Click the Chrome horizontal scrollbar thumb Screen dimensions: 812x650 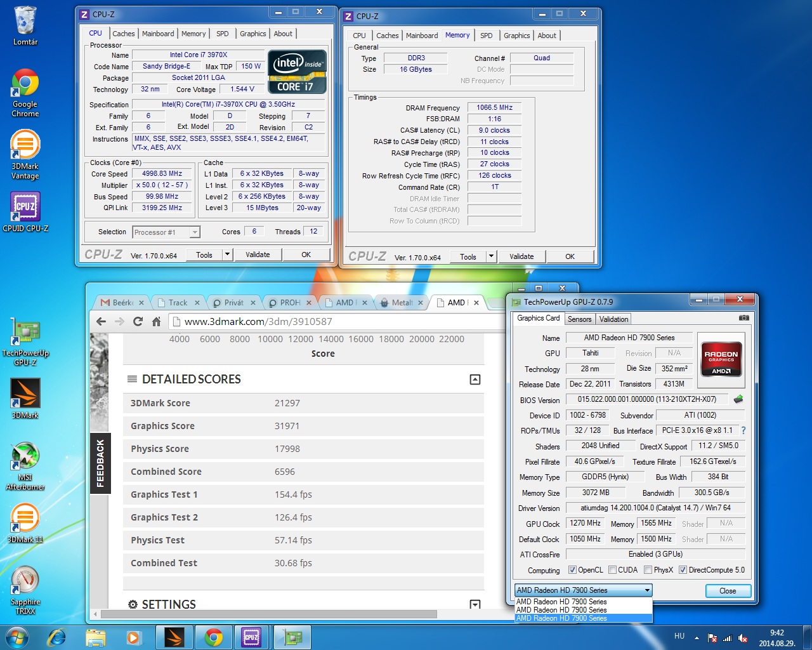269,614
